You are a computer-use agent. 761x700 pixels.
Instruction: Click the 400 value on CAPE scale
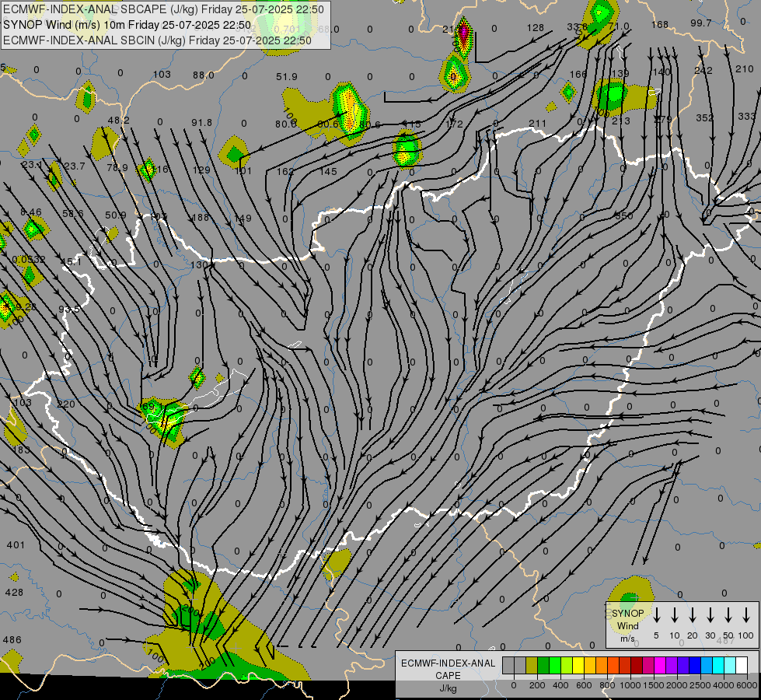[560, 685]
